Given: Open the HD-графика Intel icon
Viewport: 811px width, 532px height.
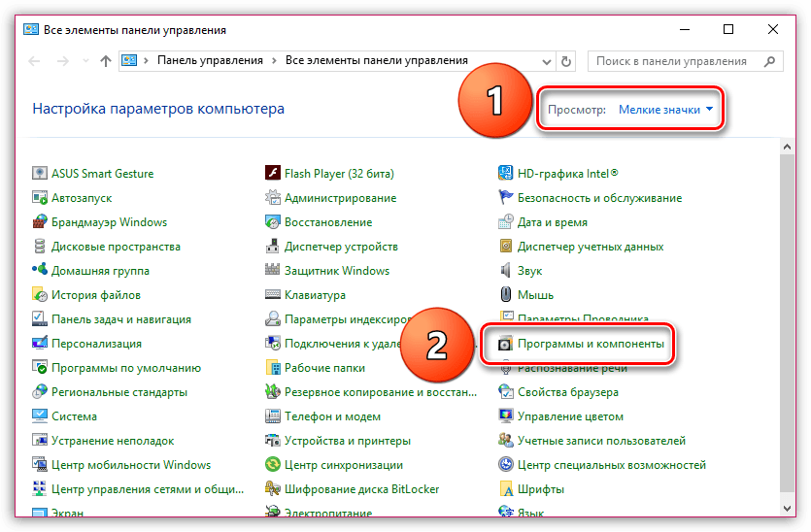Looking at the screenshot, I should click(506, 174).
